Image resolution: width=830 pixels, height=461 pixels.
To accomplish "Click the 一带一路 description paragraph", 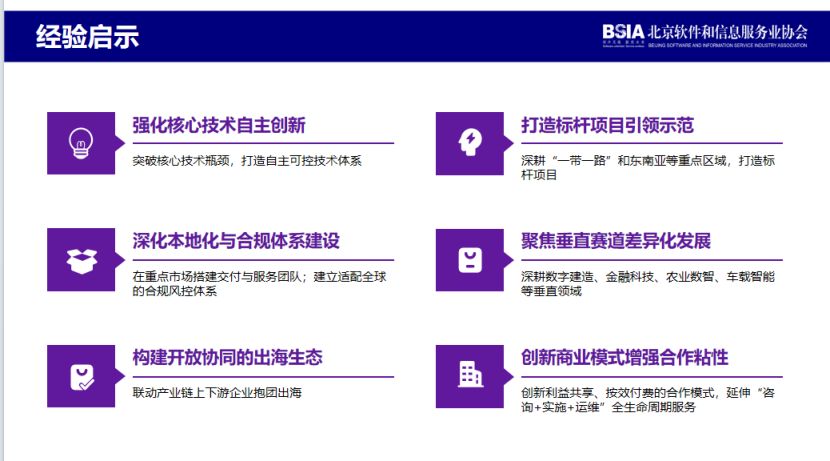I will point(648,167).
